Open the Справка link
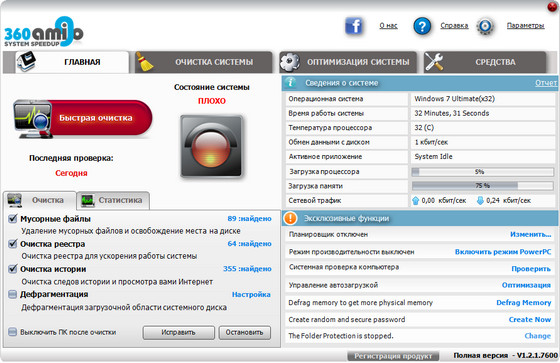Image resolution: width=560 pixels, height=363 pixels. coord(454,26)
